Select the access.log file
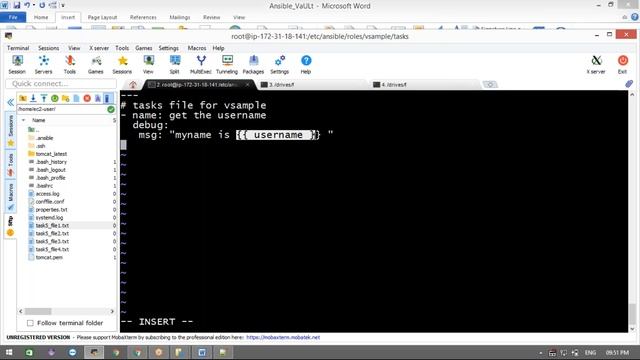This screenshot has width=640, height=360. [x=47, y=194]
